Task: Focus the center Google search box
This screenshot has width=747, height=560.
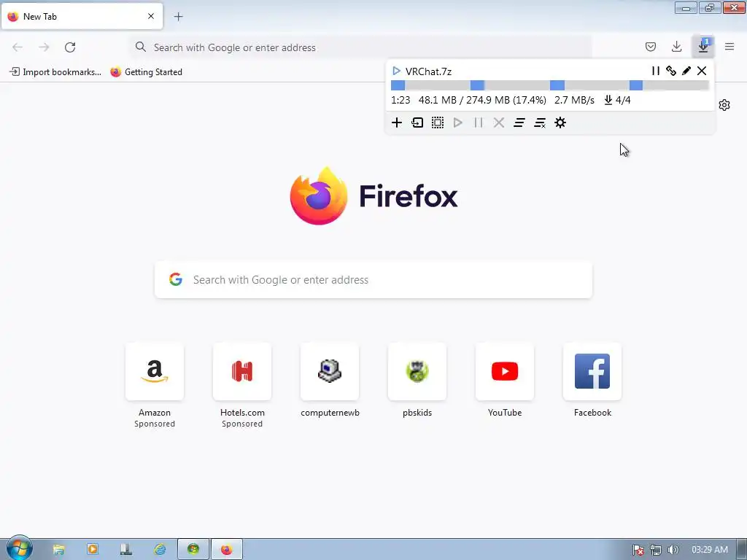Action: 373,279
